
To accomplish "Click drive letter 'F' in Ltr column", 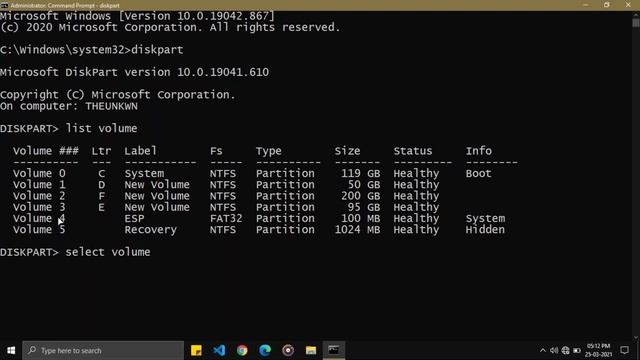I will (x=101, y=196).
